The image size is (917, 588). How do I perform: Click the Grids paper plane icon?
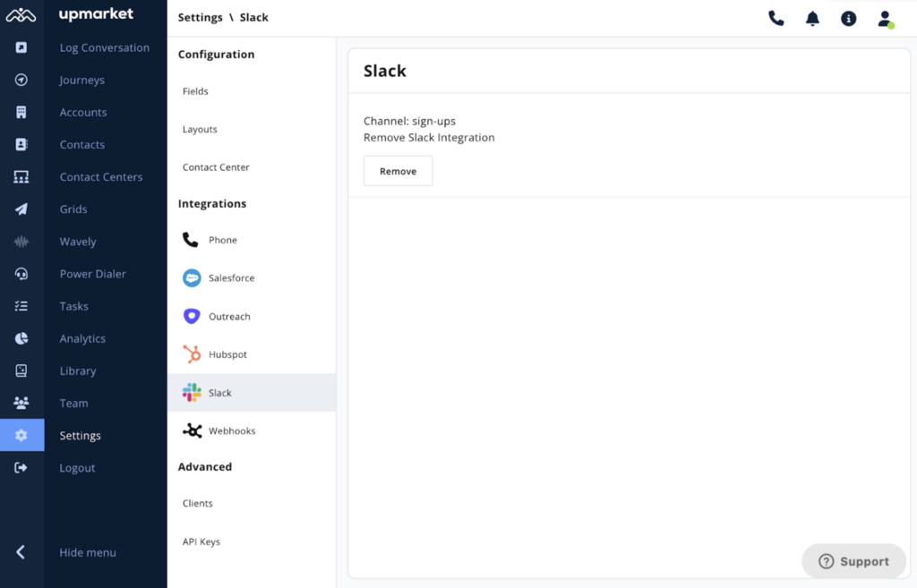pyautogui.click(x=21, y=209)
